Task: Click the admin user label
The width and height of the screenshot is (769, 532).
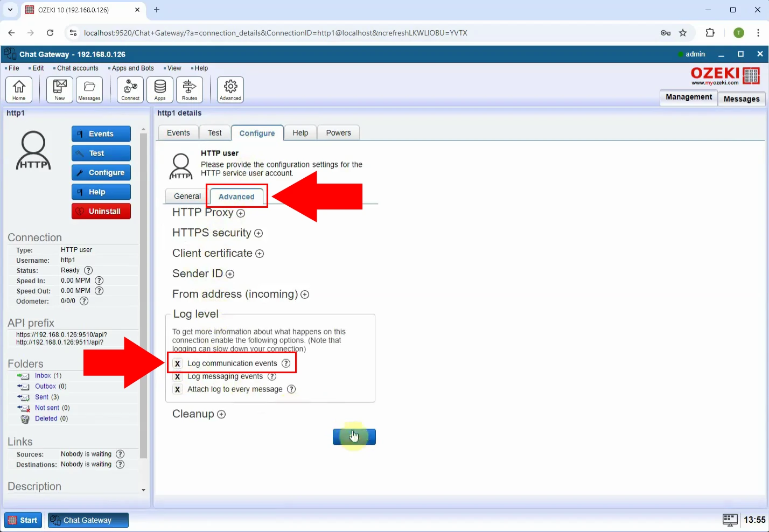Action: (695, 54)
